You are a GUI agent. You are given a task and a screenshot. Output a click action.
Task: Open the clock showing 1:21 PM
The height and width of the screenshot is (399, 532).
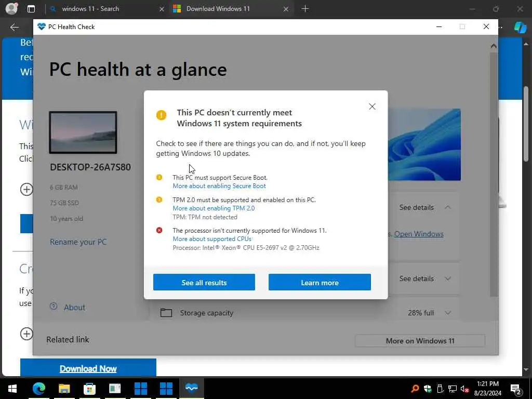point(487,388)
